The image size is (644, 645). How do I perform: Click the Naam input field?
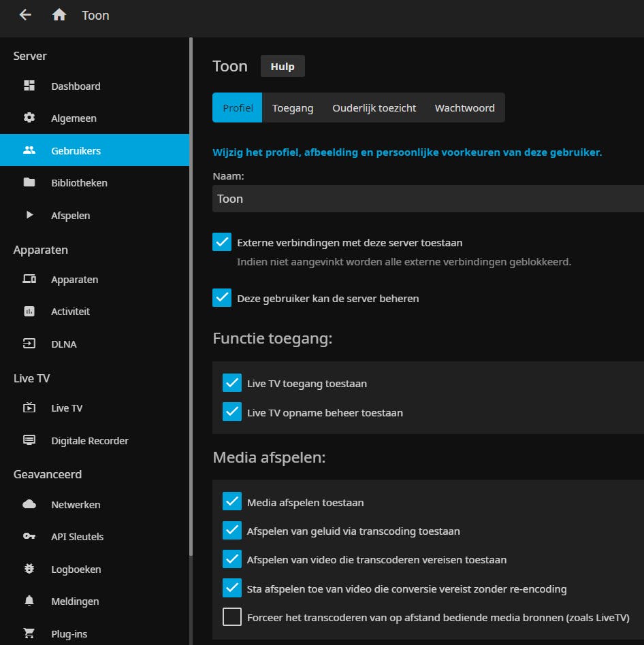tap(428, 199)
